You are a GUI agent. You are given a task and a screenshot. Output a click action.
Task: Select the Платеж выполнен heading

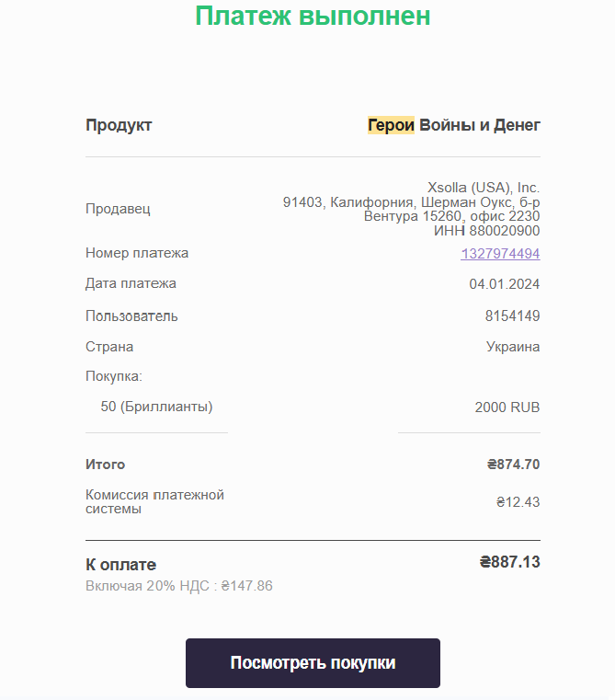tap(313, 16)
